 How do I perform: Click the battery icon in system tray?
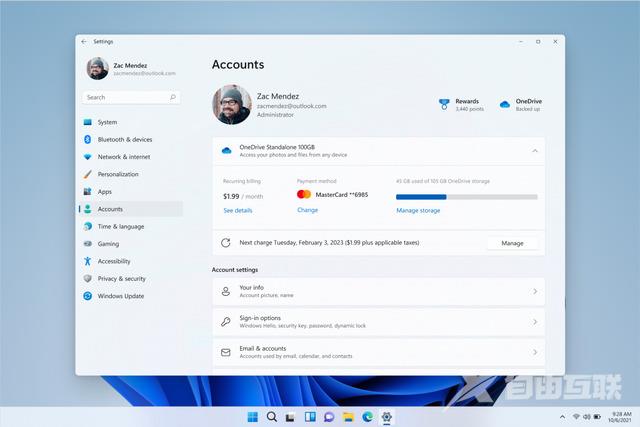coord(597,417)
